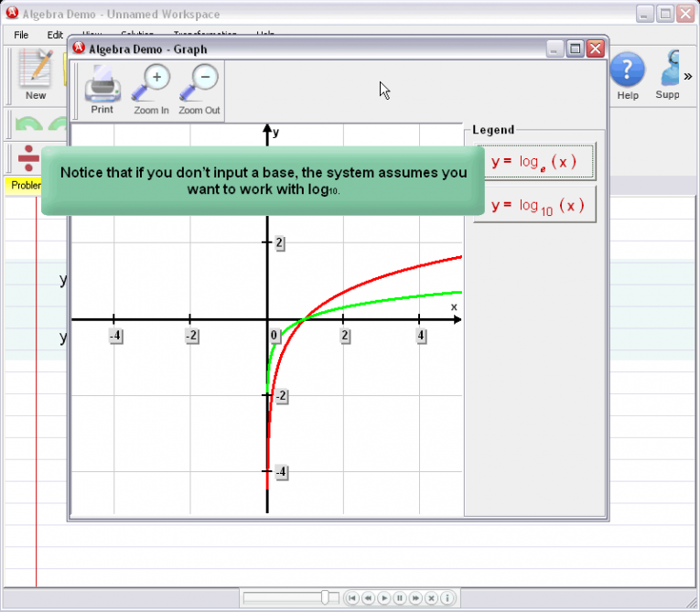700x612 pixels.
Task: Click the fast rewind playback button
Action: click(x=368, y=597)
